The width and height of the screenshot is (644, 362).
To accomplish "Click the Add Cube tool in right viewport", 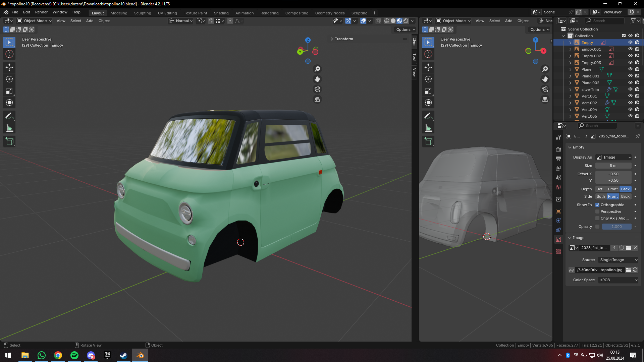I will coord(428,141).
